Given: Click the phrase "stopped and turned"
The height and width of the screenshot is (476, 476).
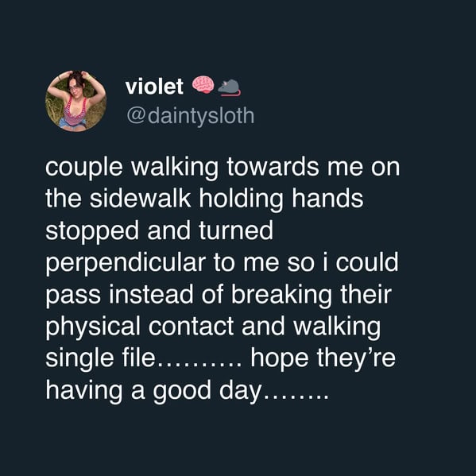Looking at the screenshot, I should [160, 230].
